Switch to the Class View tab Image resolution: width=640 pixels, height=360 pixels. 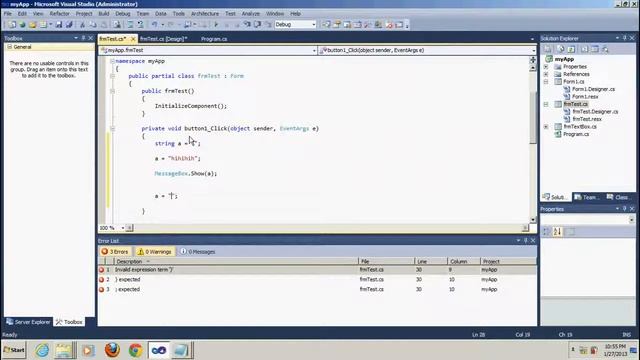point(618,197)
